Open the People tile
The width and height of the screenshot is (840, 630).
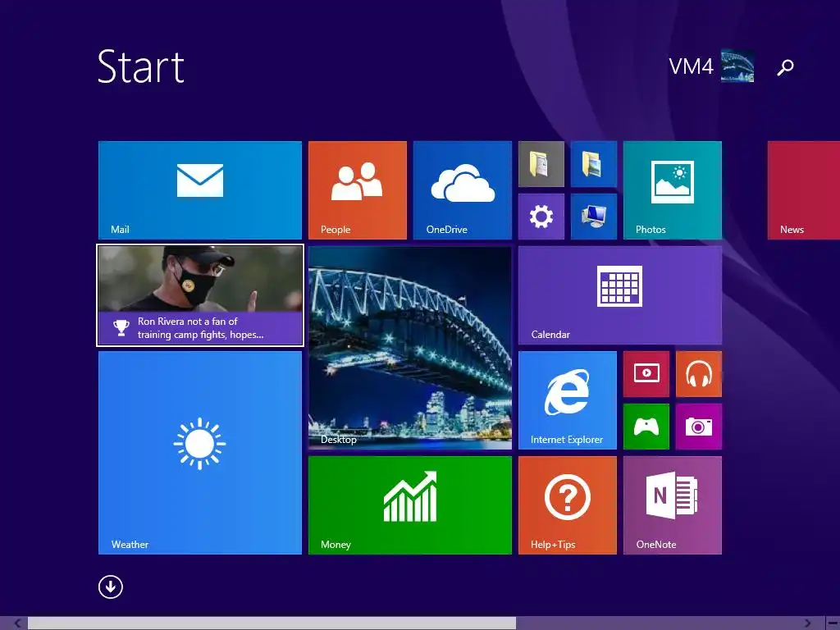point(358,190)
